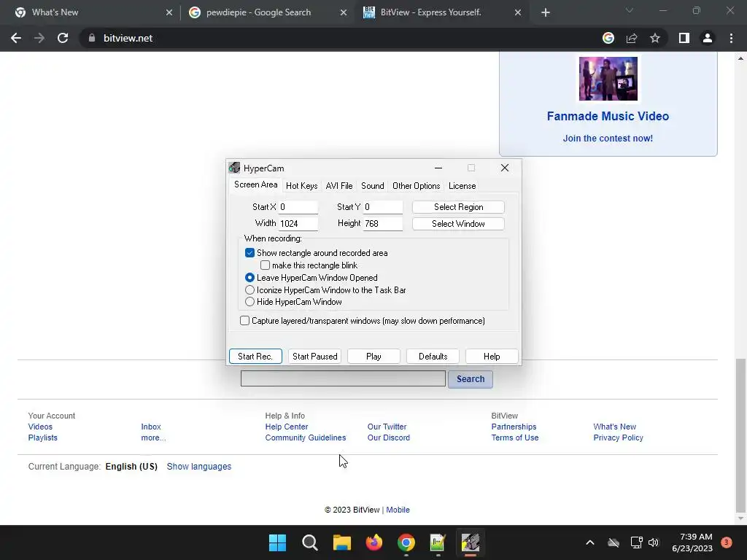
Task: Click the BitView search text box
Action: coord(343,378)
